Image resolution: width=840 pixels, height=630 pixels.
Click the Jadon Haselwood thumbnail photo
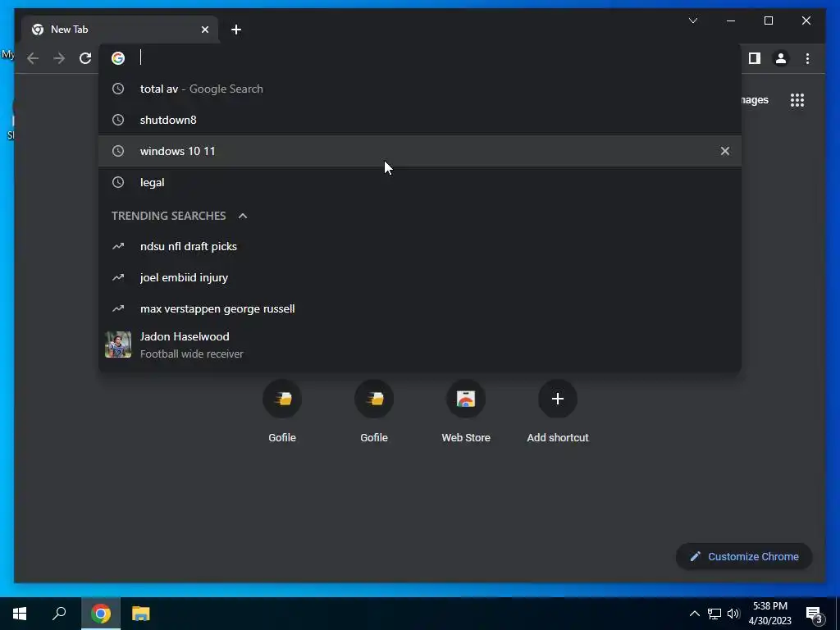[x=118, y=345]
